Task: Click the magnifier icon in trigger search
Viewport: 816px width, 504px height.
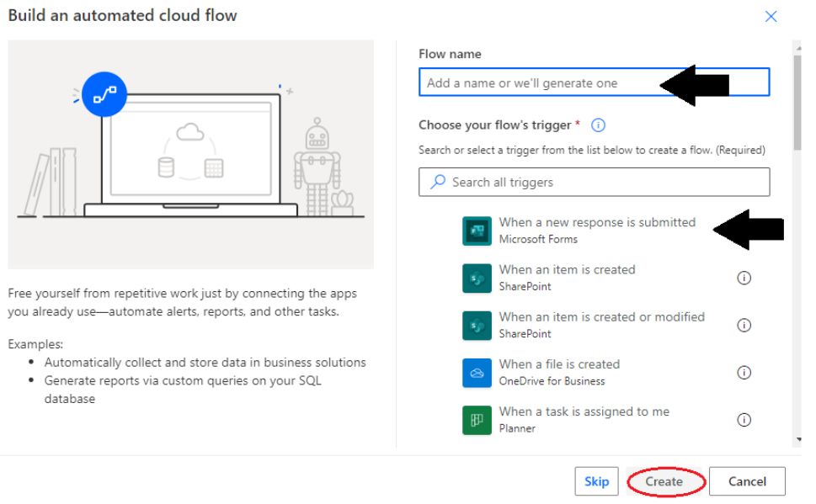Action: point(438,182)
